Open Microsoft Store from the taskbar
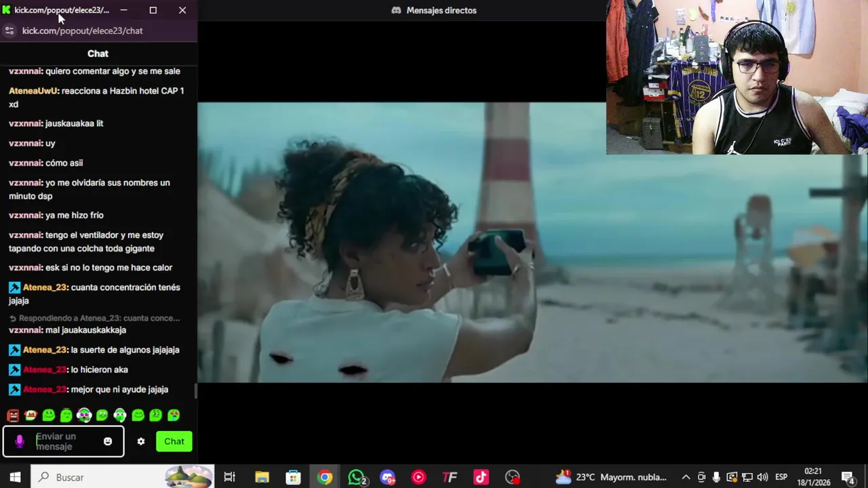Screen dimensions: 868x488 click(293, 477)
